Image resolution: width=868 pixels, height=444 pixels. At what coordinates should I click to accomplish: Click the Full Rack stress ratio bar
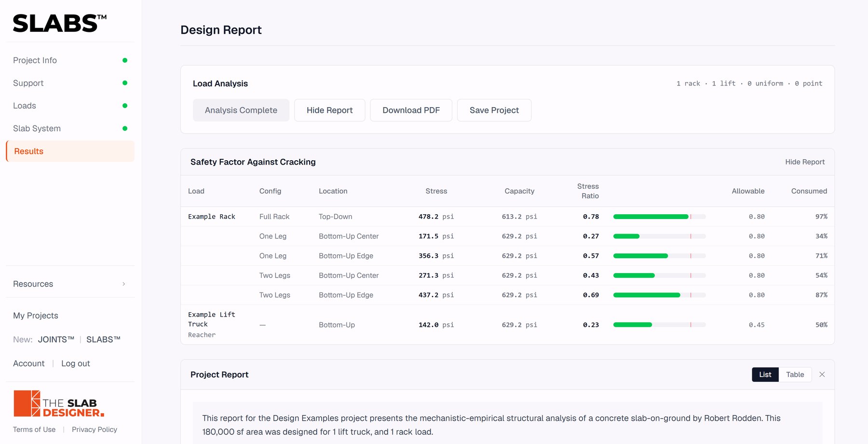pos(659,217)
